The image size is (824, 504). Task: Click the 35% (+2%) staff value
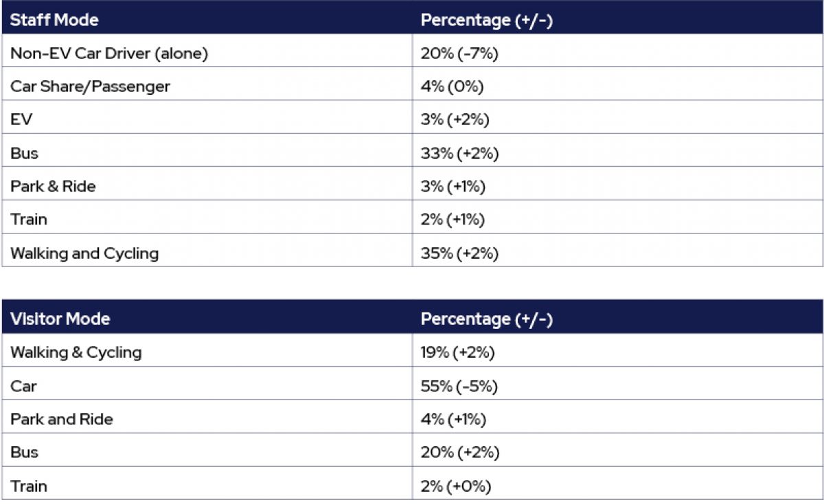459,253
